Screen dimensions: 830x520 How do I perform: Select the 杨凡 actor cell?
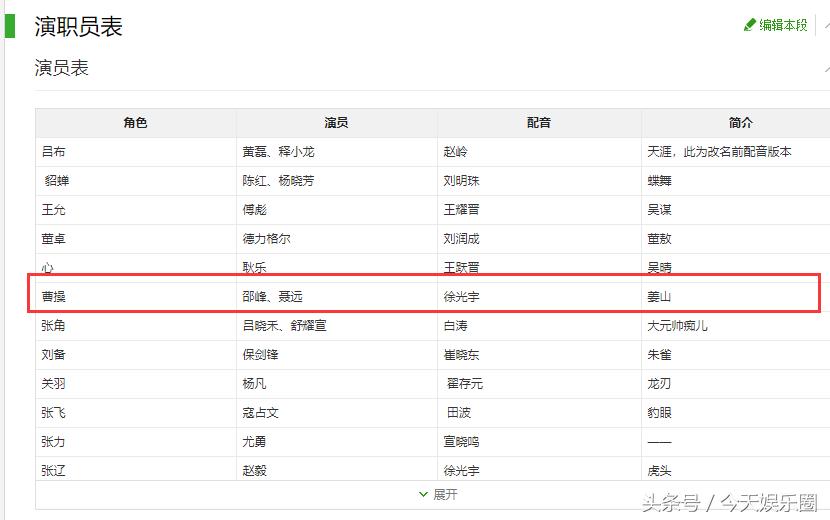(337, 384)
